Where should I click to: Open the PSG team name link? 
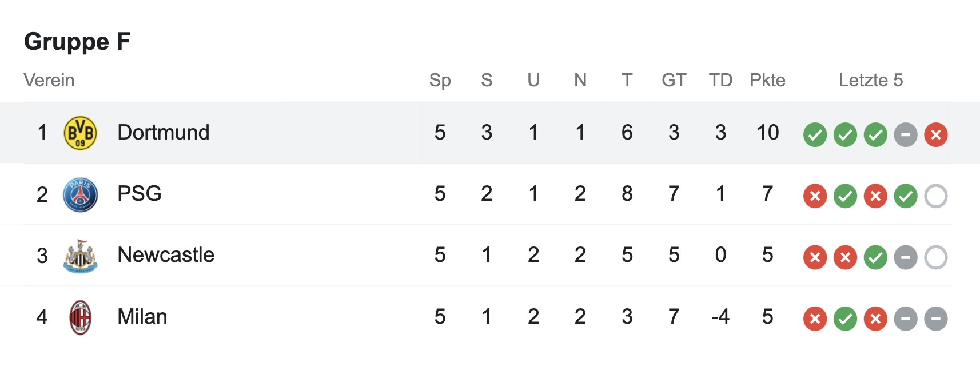140,194
